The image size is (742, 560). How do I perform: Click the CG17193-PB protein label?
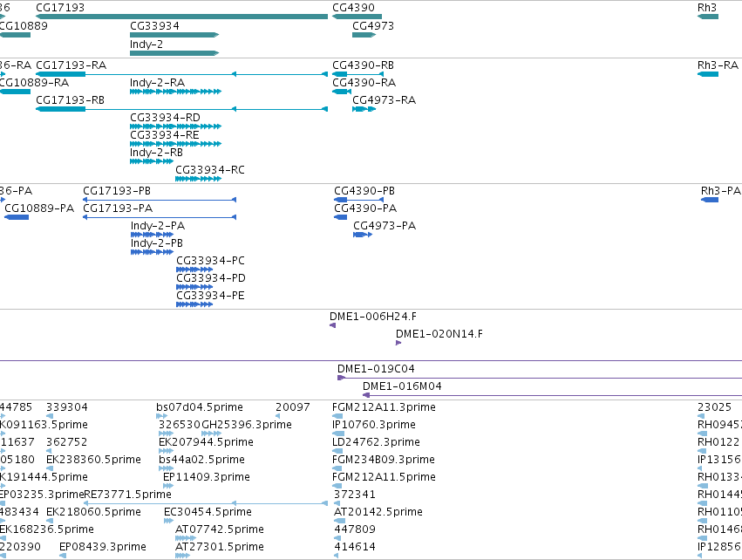point(117,191)
